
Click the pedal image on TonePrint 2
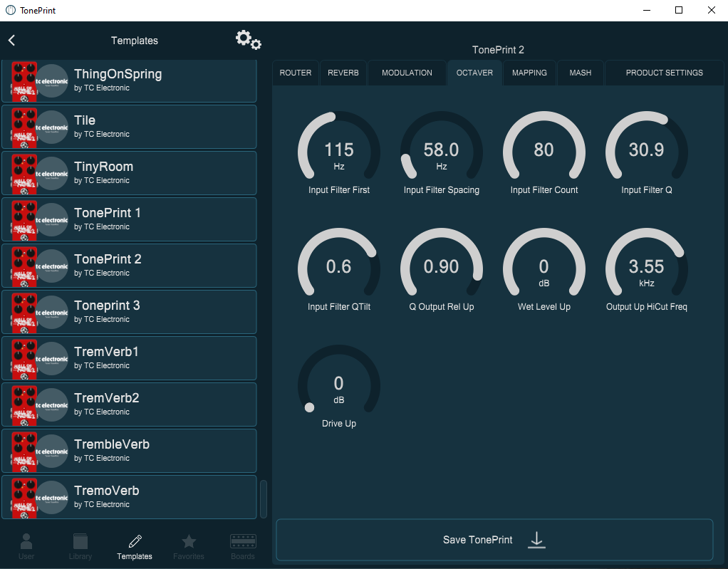point(24,266)
